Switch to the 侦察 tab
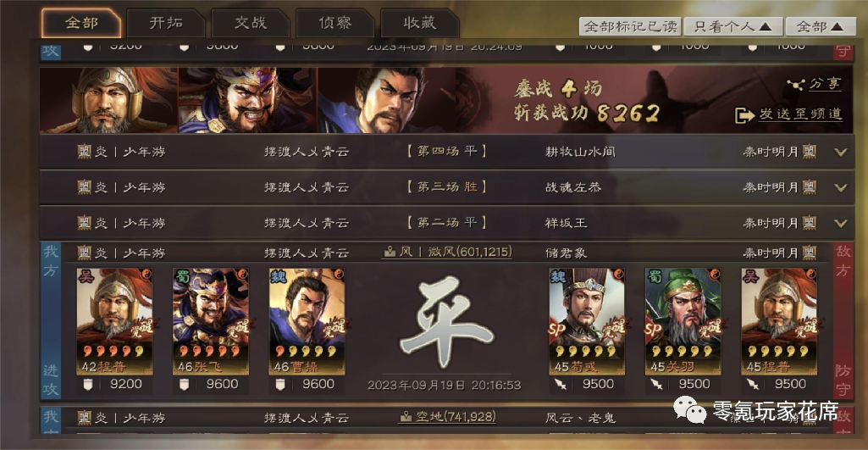Viewport: 868px width, 450px height. tap(334, 23)
